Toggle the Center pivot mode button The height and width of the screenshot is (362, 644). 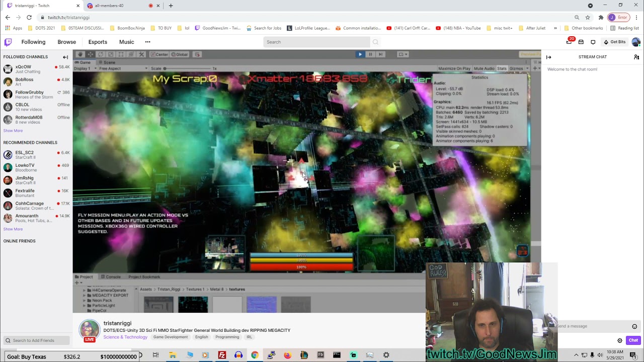(159, 54)
